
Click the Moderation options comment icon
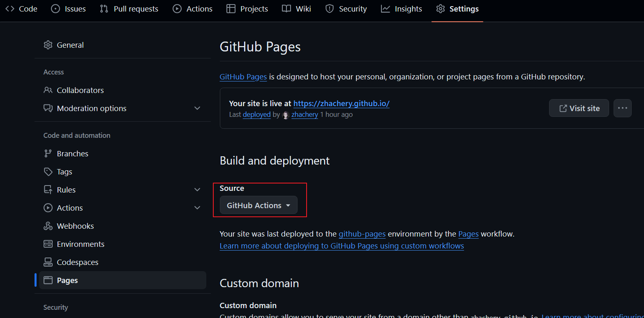(x=48, y=108)
